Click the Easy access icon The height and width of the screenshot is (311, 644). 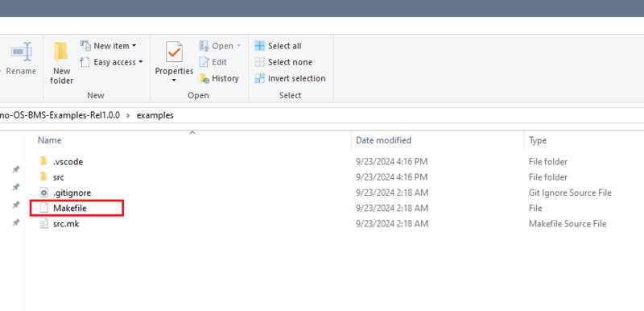point(85,62)
